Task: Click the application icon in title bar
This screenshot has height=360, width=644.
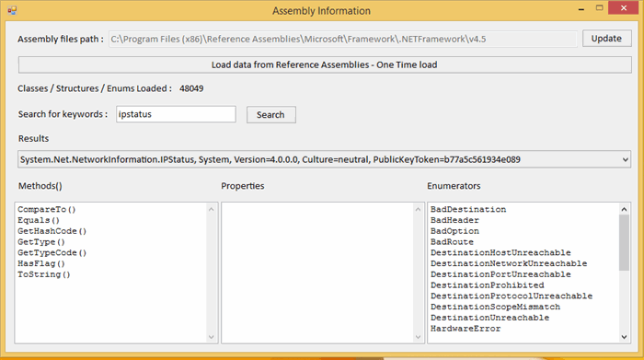Action: (x=12, y=10)
